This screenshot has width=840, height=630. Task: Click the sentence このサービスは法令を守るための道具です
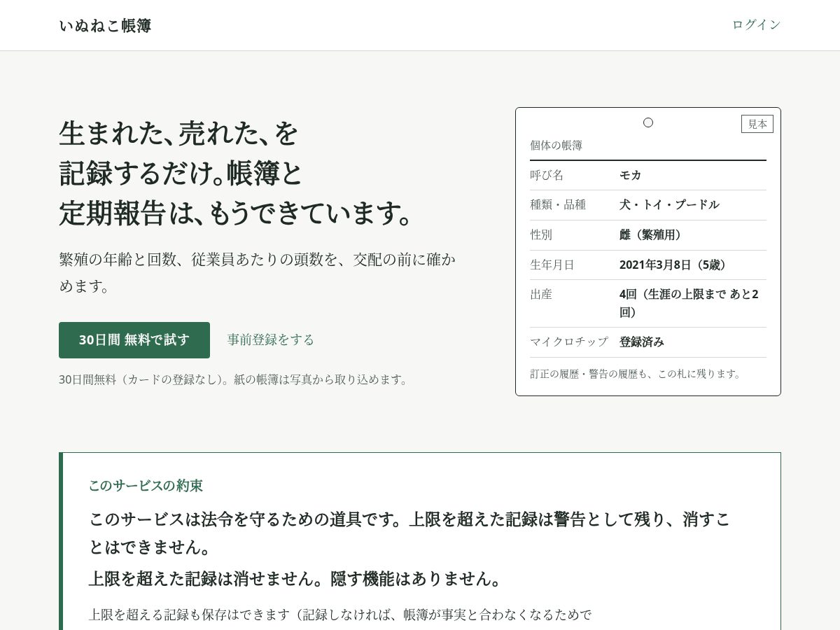pyautogui.click(x=409, y=533)
